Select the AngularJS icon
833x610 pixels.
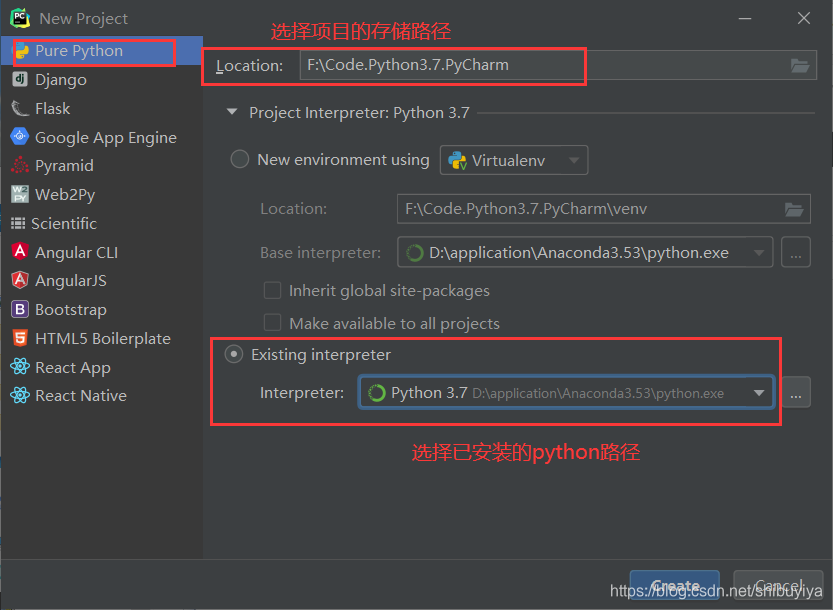(x=20, y=280)
